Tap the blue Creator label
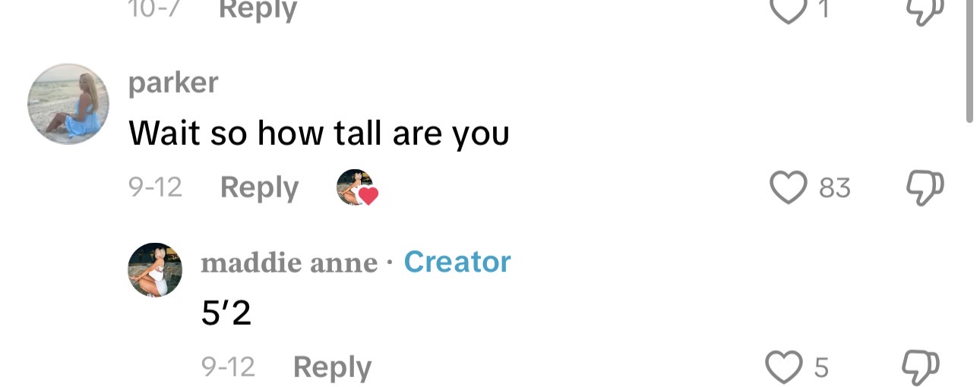The image size is (980, 387). (457, 262)
